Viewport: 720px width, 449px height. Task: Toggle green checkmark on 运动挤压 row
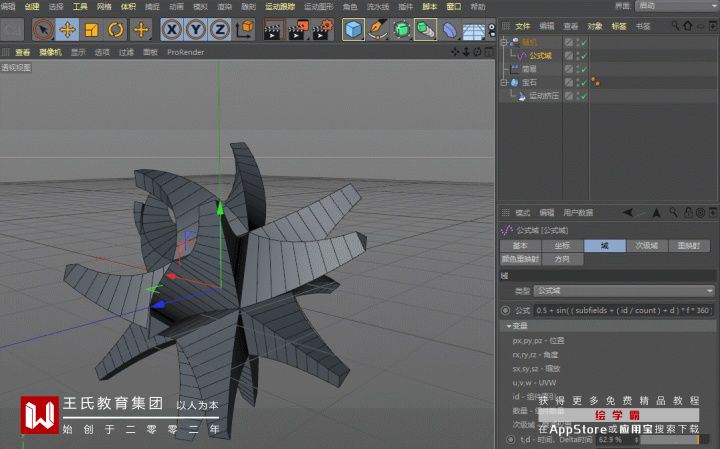click(584, 95)
